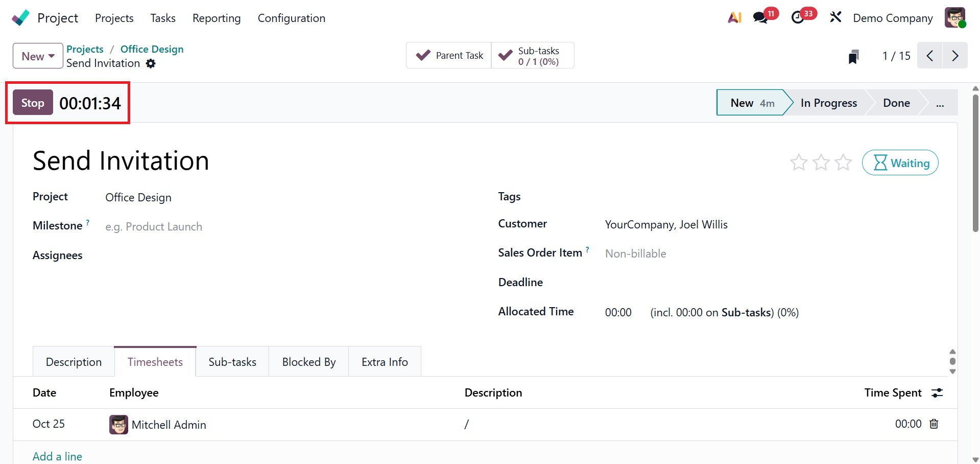Expand the more stages ellipsis

(940, 103)
